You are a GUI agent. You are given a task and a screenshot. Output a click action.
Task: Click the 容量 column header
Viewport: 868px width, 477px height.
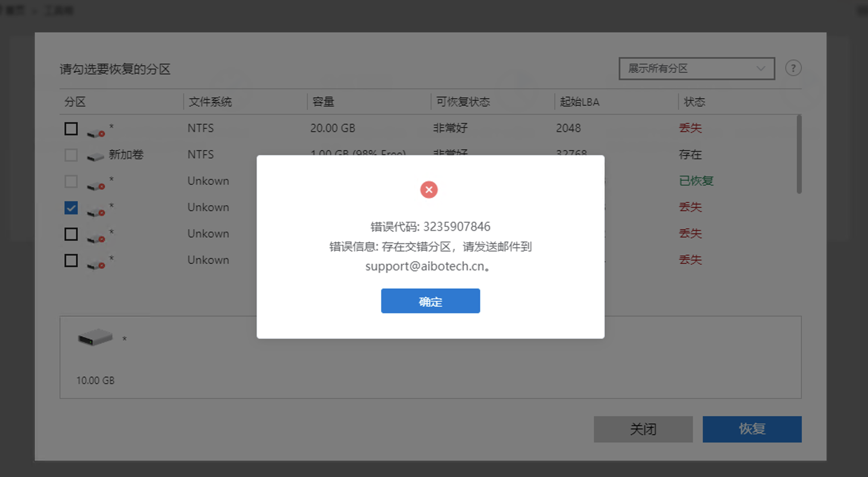click(x=323, y=102)
